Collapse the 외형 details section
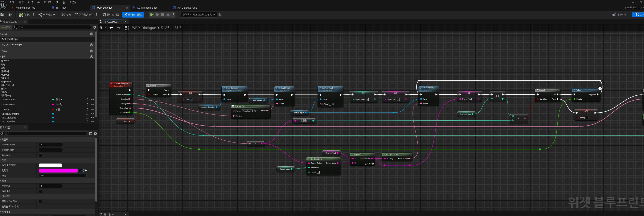The width and height of the screenshot is (644, 216). click(1, 160)
